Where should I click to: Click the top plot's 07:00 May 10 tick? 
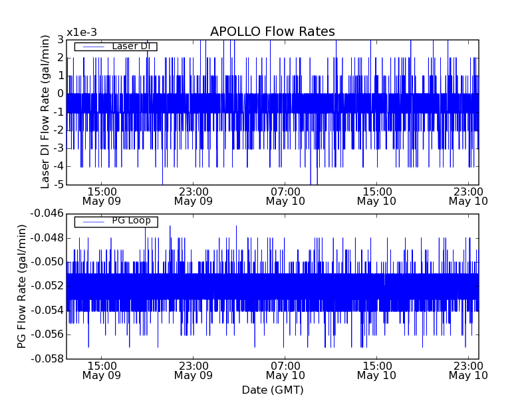(285, 196)
